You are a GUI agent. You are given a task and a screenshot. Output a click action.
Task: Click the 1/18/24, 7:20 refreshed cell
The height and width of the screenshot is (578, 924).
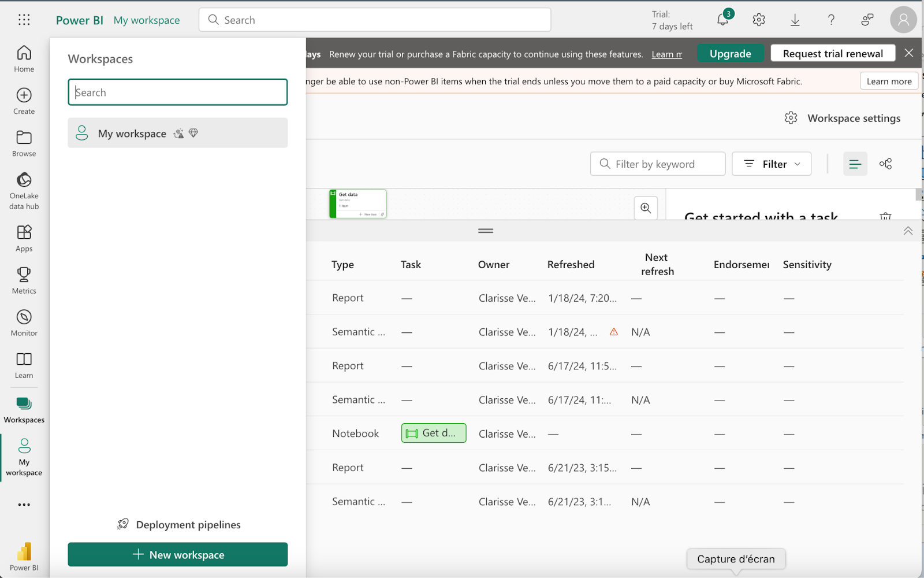point(582,298)
